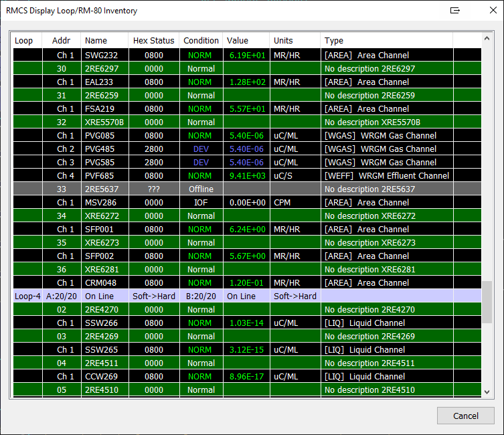Click the Condition column header
The width and height of the screenshot is (504, 435).
tap(201, 41)
